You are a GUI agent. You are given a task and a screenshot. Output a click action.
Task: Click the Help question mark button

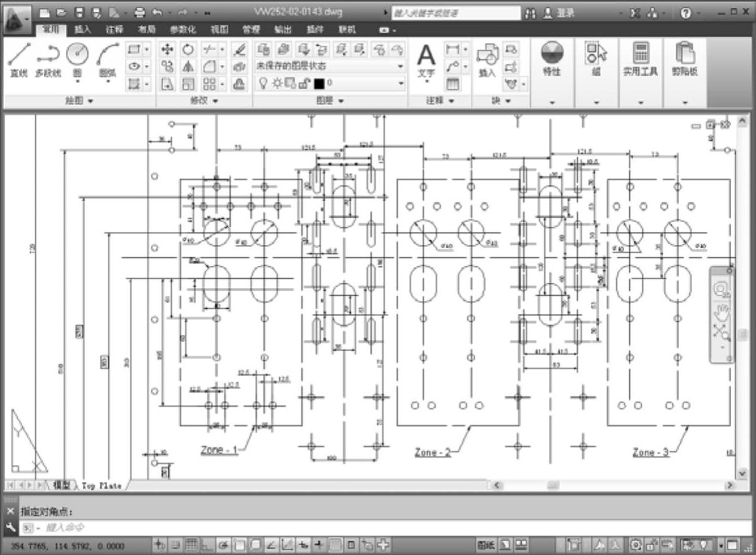685,13
